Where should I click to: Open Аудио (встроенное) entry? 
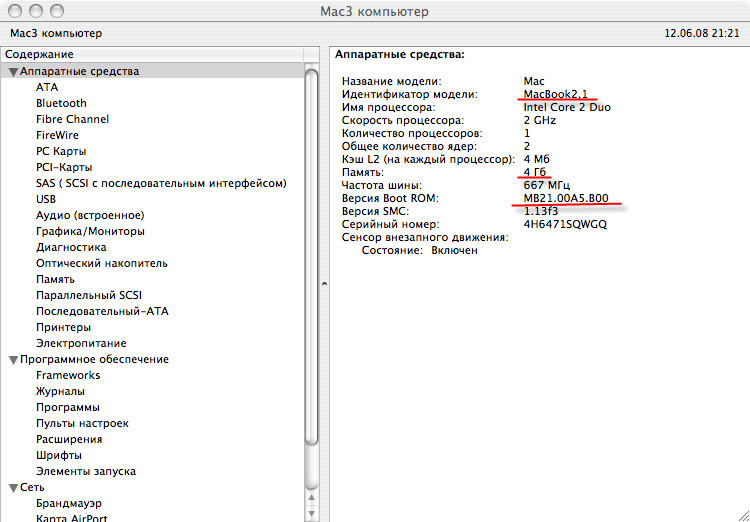[90, 215]
